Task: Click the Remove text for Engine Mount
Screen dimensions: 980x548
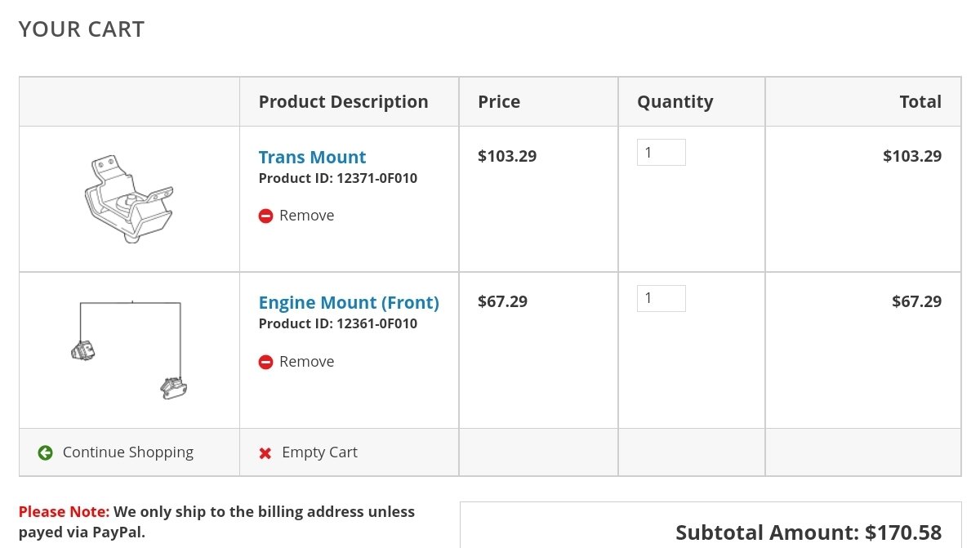Action: pyautogui.click(x=307, y=362)
